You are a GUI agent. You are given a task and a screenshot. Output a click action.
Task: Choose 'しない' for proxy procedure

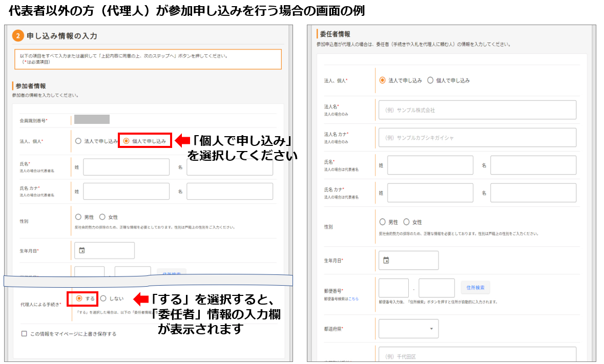[x=103, y=298]
